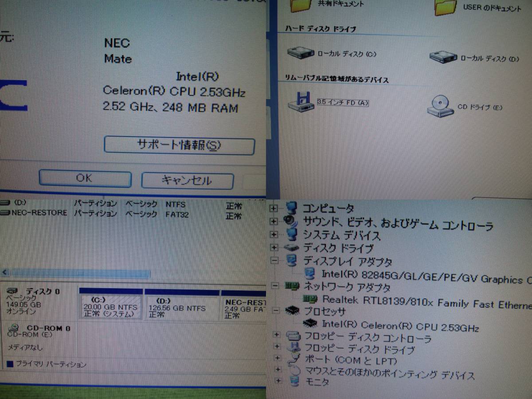Click the ディスク ドライブ category icon

(x=292, y=247)
